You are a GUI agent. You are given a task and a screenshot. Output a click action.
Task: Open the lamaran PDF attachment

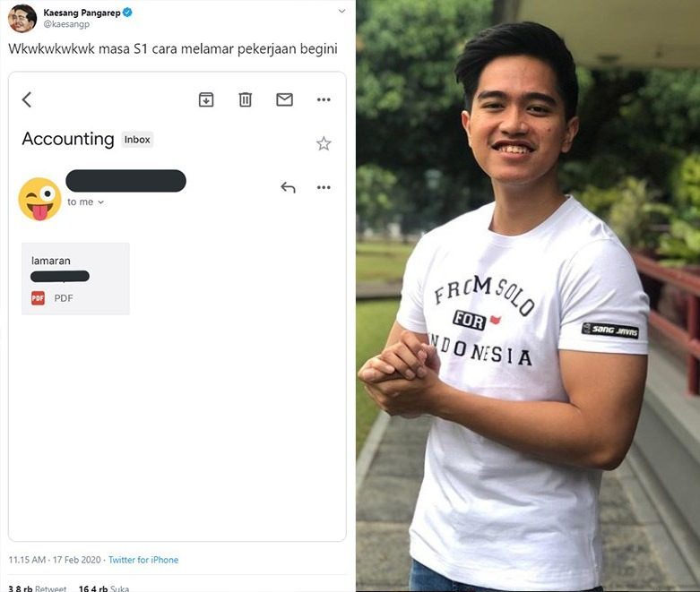[75, 278]
